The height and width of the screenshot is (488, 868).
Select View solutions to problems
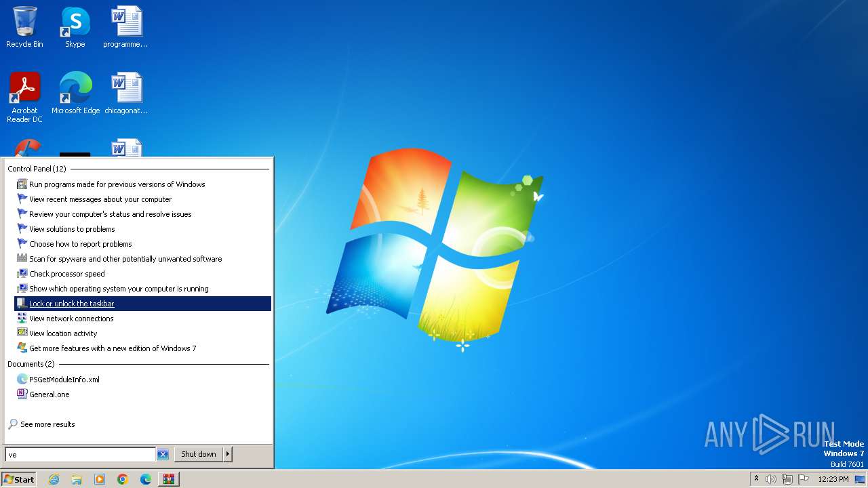coord(142,229)
